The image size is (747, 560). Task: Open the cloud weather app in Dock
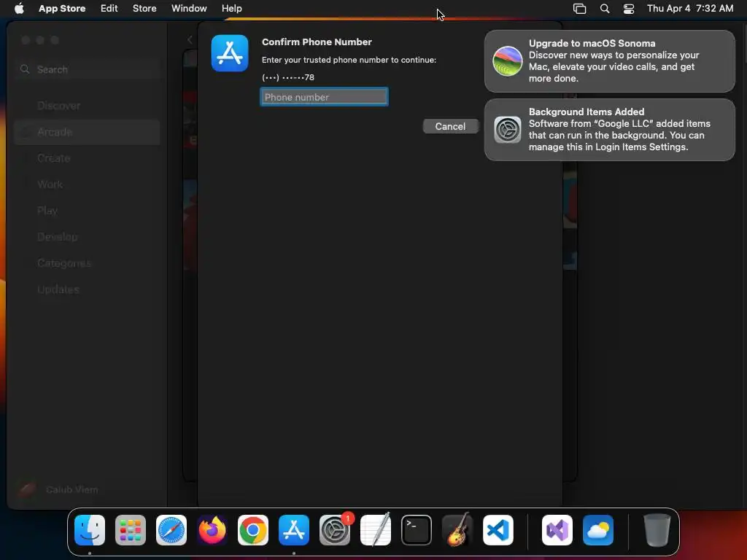click(x=598, y=530)
